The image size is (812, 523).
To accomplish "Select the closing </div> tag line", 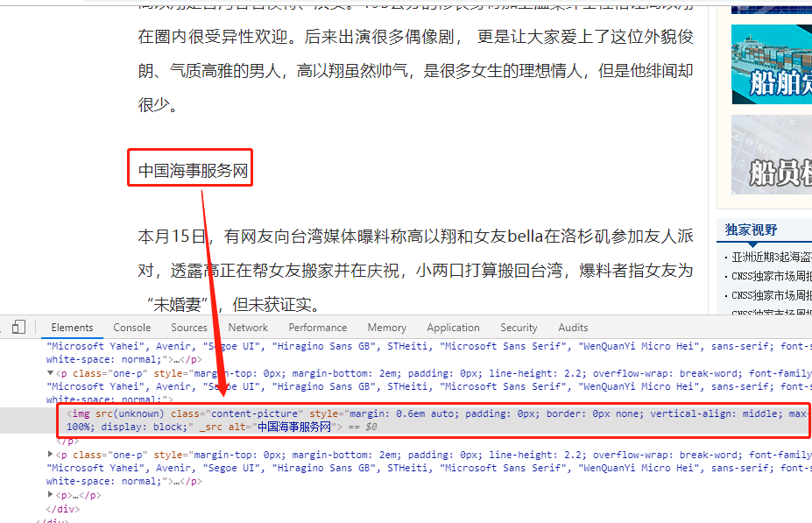I will point(63,508).
